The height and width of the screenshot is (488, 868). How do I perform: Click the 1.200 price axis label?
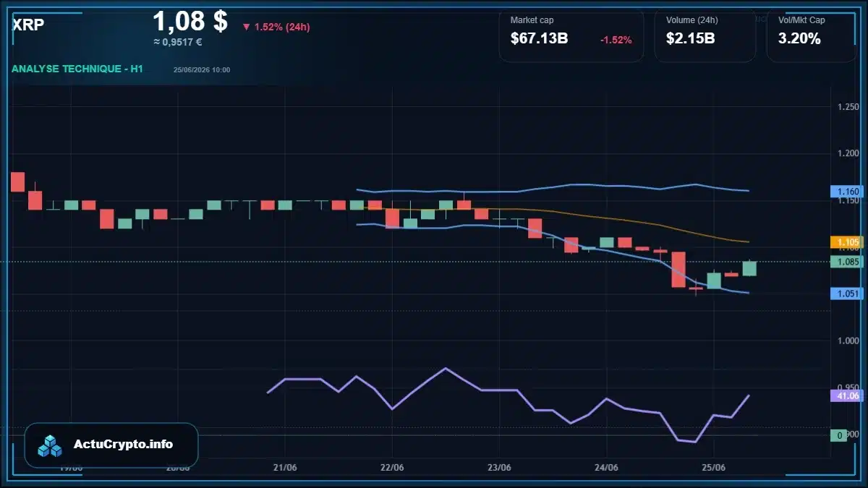point(848,153)
